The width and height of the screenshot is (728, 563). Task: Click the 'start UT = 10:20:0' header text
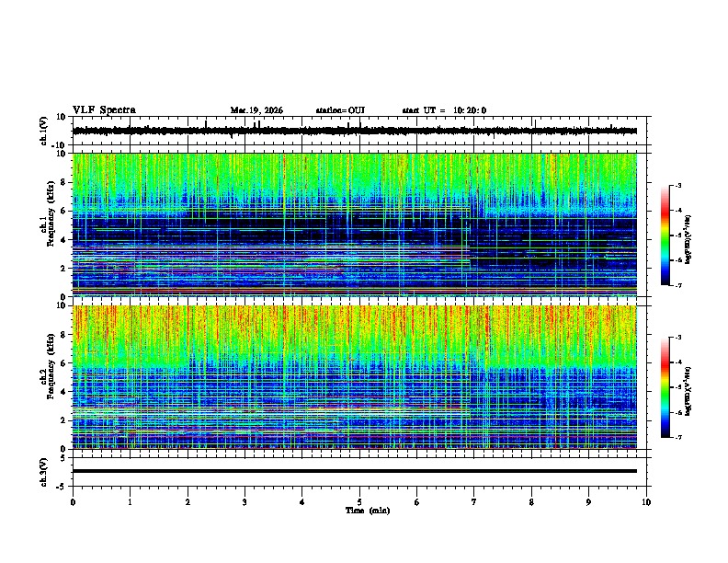click(444, 110)
